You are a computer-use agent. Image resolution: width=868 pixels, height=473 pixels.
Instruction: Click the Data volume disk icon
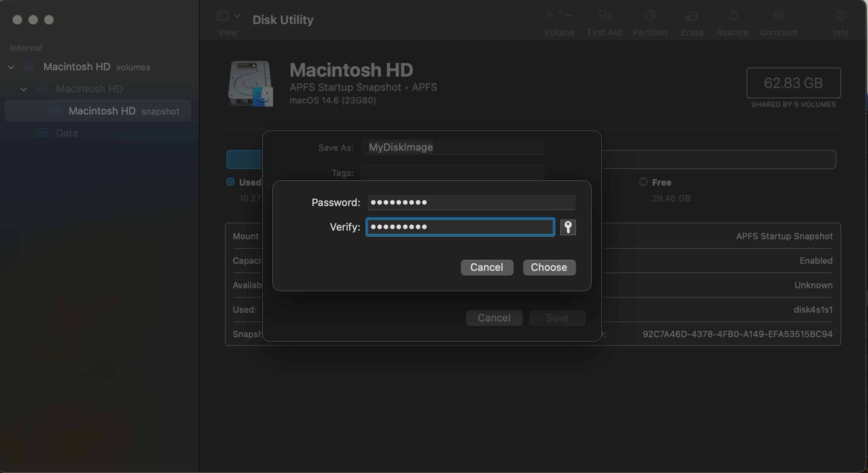click(42, 133)
